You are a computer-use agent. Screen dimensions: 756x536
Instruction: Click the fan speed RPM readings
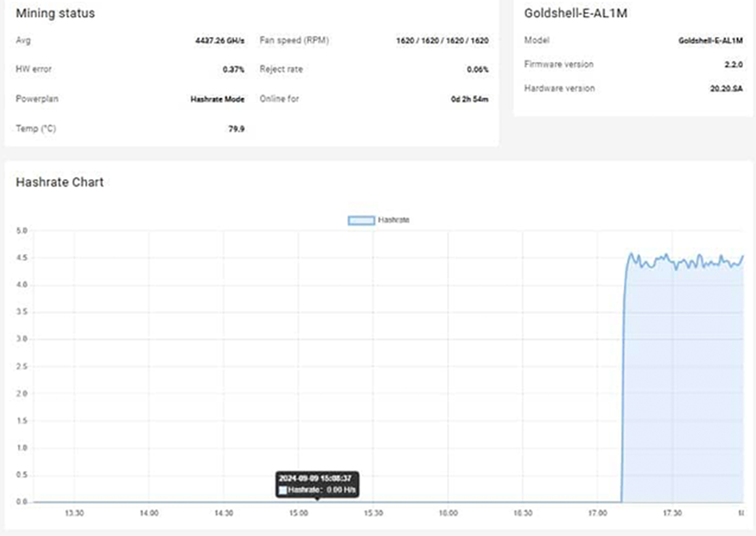pyautogui.click(x=442, y=41)
